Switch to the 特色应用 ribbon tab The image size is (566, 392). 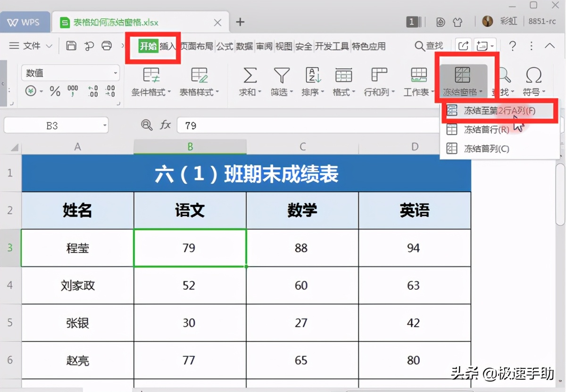click(x=369, y=46)
